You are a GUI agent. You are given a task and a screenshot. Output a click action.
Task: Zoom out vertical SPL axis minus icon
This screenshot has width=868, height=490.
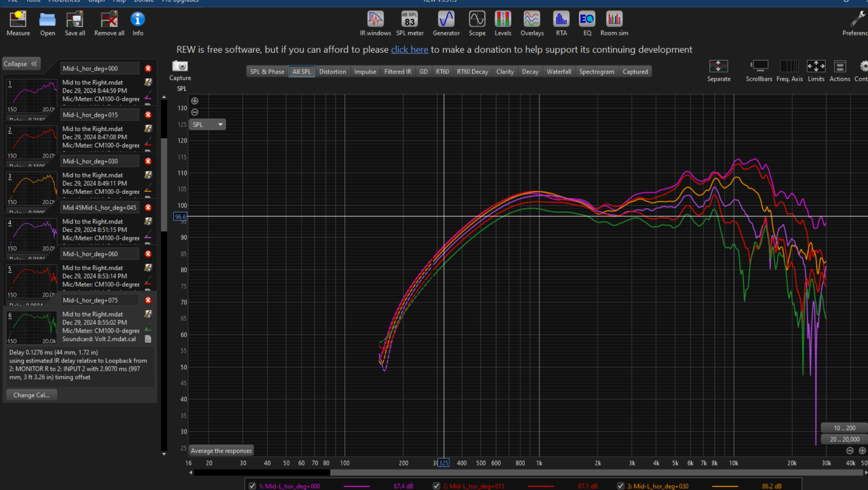[195, 112]
